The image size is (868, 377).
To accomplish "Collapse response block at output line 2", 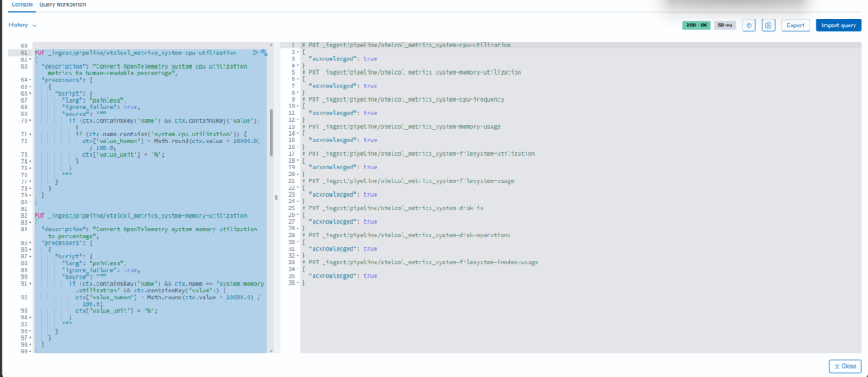I will click(x=298, y=52).
